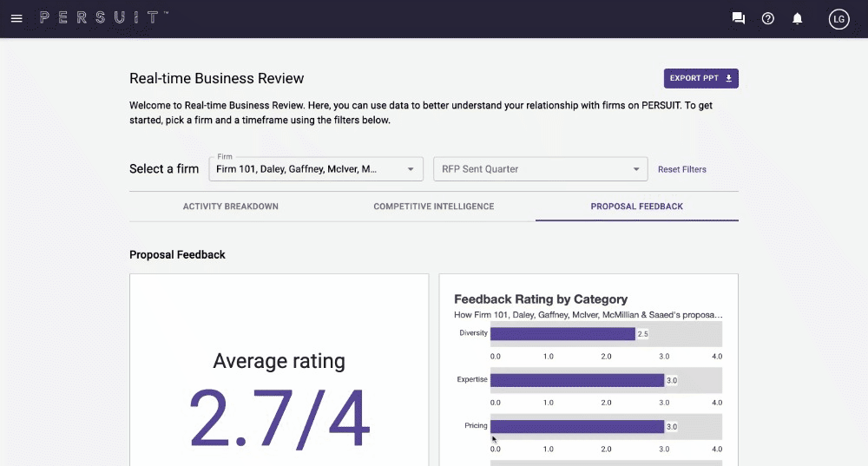
Task: Switch to the Activity Breakdown tab
Action: click(231, 207)
